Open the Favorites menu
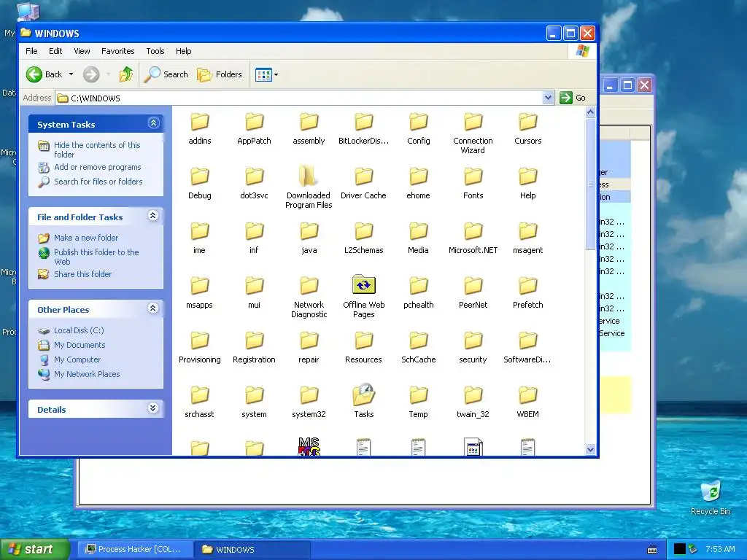This screenshot has height=560, width=747. point(117,51)
